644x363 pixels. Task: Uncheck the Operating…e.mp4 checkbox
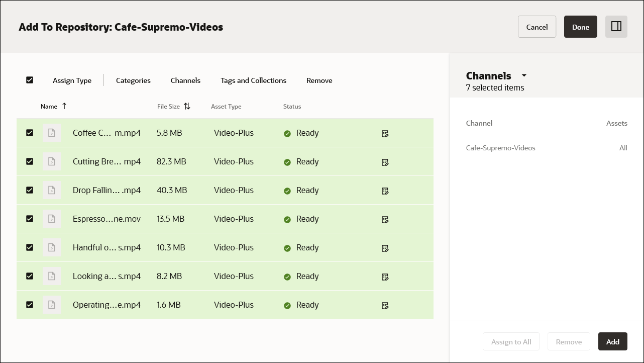pyautogui.click(x=30, y=305)
